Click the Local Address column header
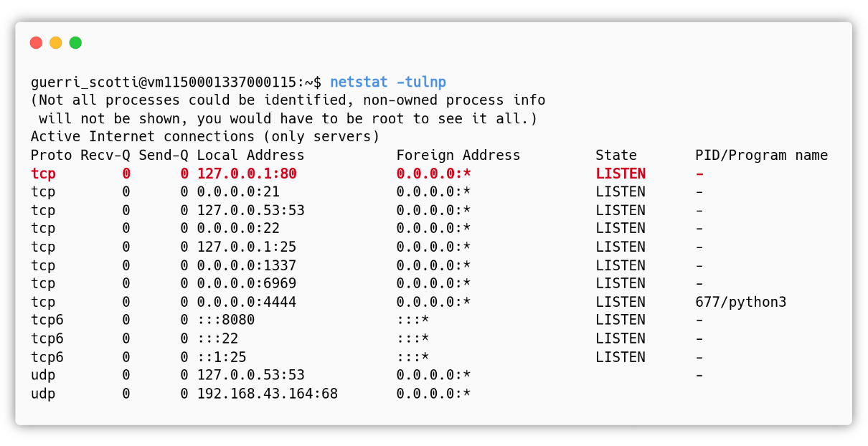 [250, 155]
